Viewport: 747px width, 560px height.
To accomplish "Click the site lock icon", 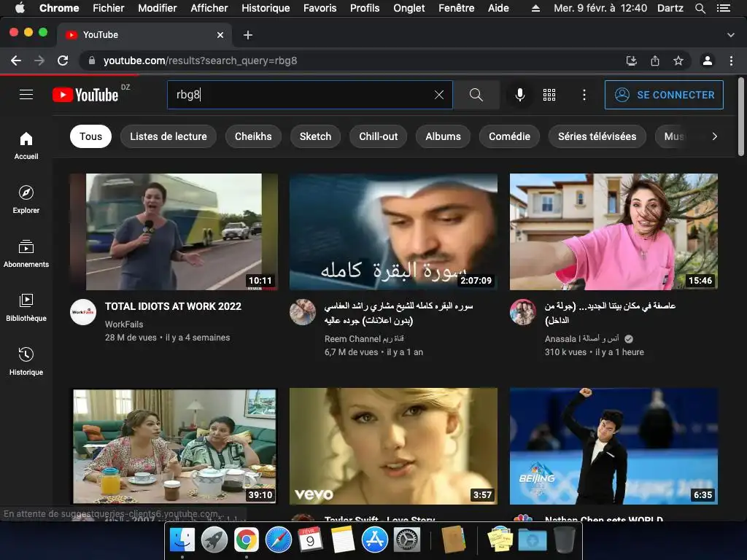I will click(x=92, y=61).
